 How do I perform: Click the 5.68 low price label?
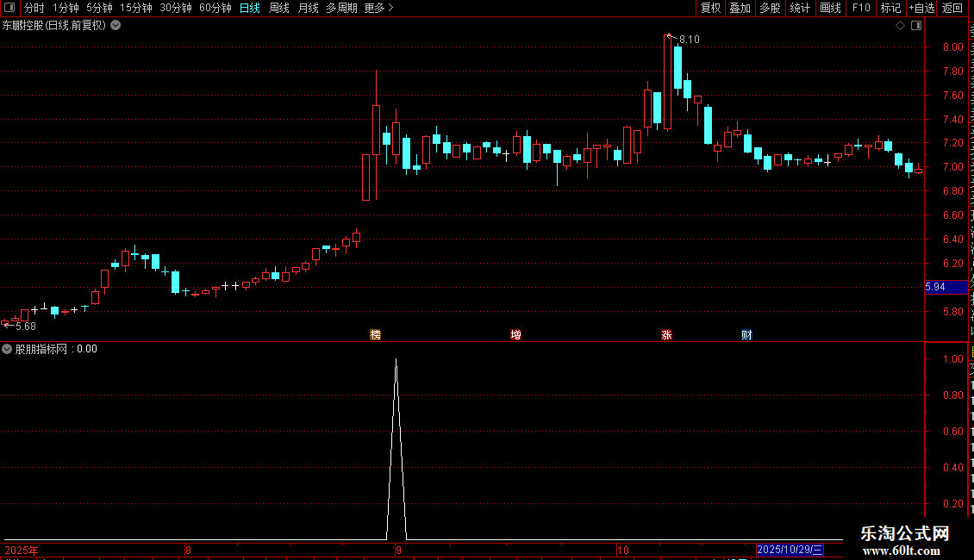(x=26, y=327)
